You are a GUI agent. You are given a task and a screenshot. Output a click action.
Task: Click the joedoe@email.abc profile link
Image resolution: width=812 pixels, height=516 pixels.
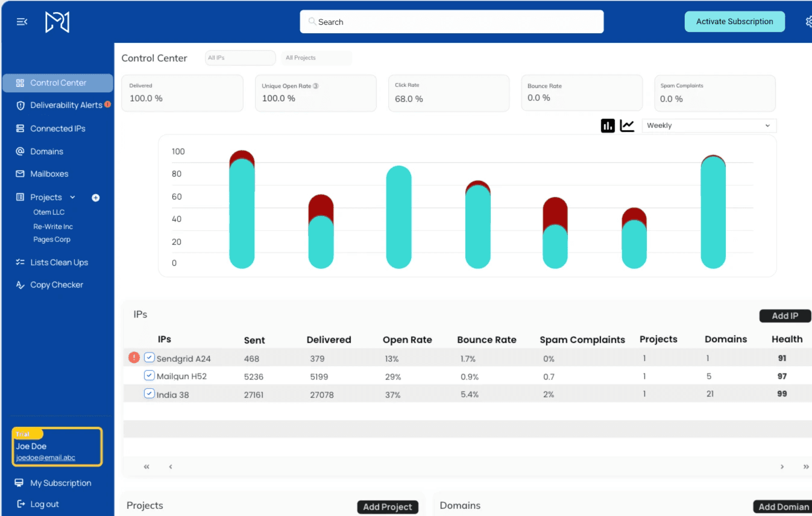(x=45, y=458)
